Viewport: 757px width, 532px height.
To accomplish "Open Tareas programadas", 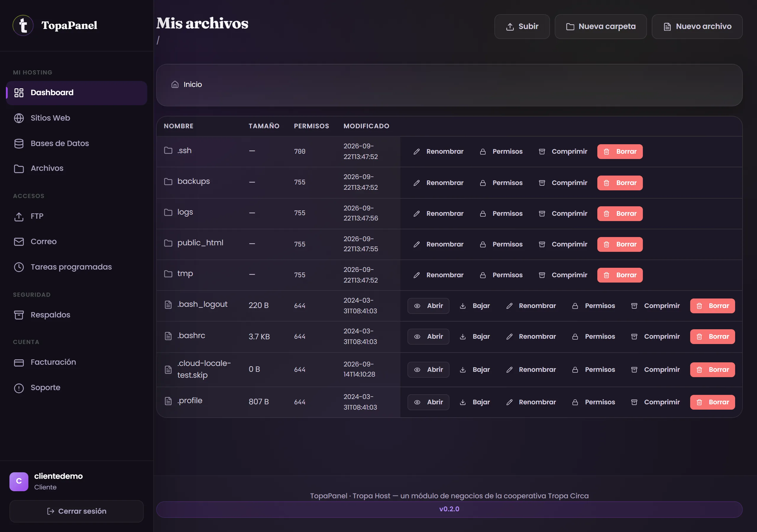I will click(x=77, y=267).
